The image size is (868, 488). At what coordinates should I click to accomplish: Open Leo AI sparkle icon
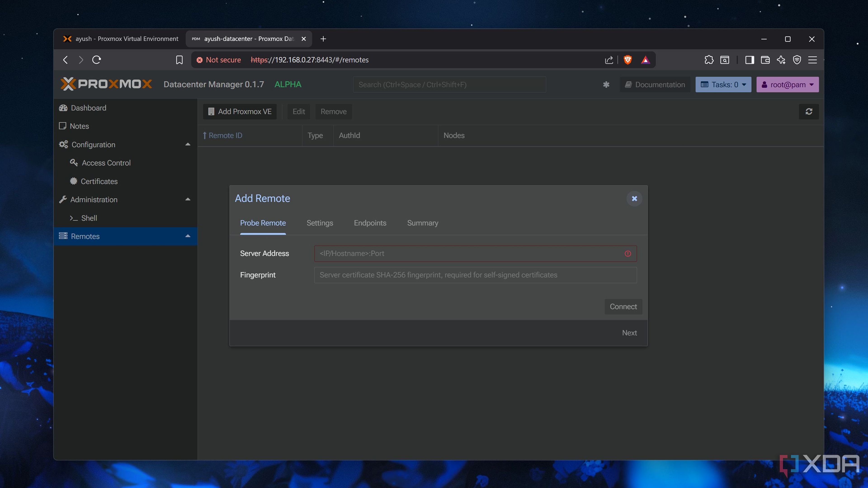coord(781,60)
